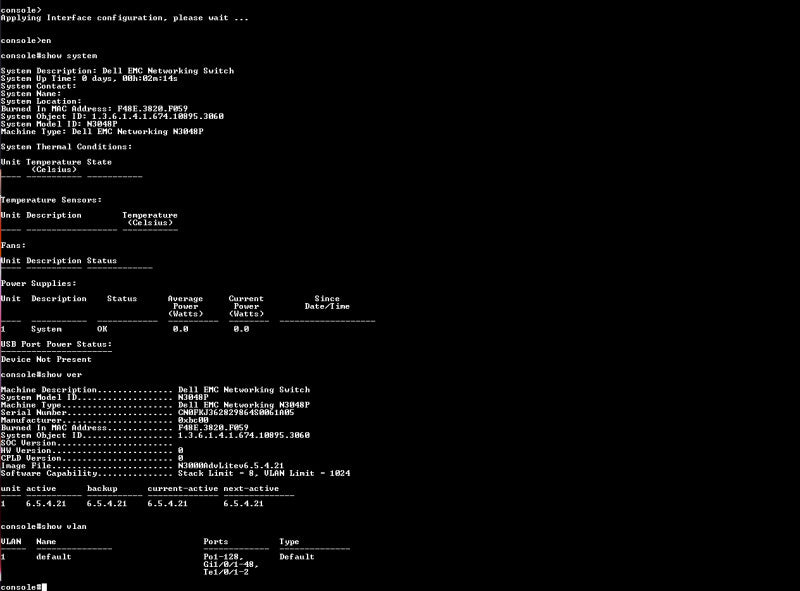Click the 'show vlan' command line
Screen dimensions: 800x591
44,526
